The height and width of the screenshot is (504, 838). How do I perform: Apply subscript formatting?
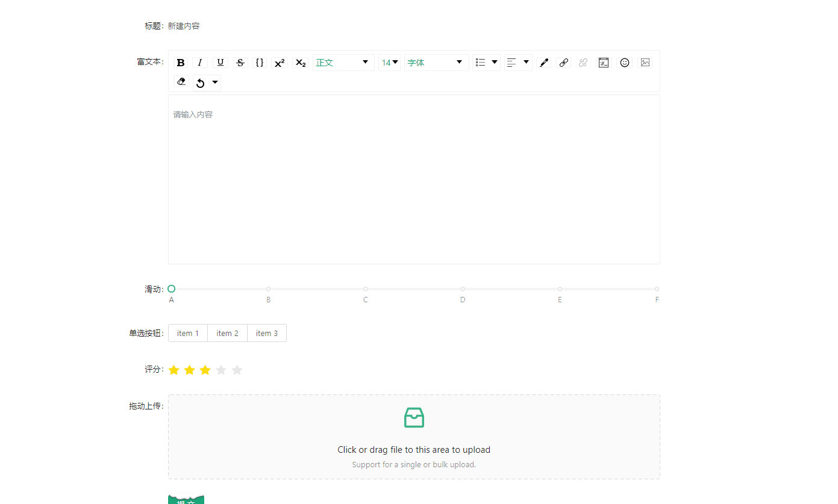pos(301,63)
